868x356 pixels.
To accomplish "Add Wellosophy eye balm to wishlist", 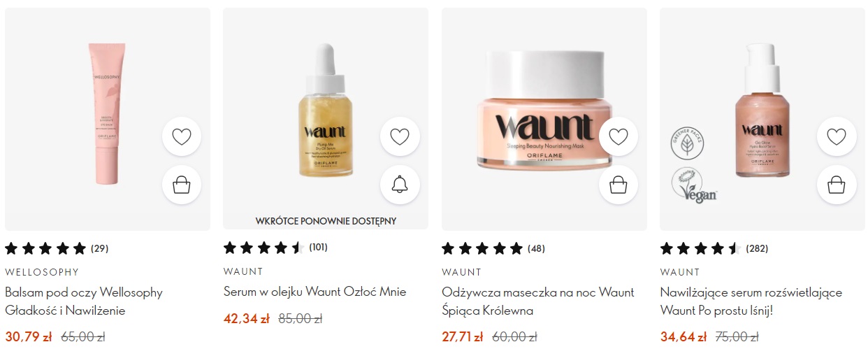I will tap(182, 136).
